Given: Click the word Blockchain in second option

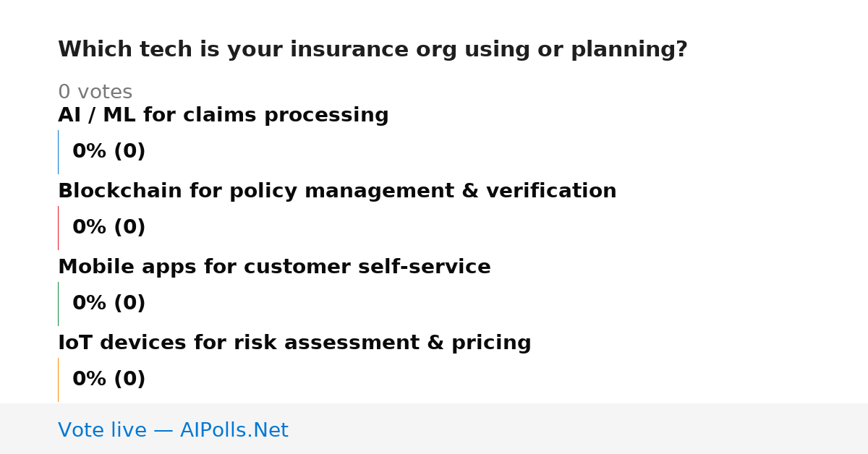Looking at the screenshot, I should (x=120, y=192).
